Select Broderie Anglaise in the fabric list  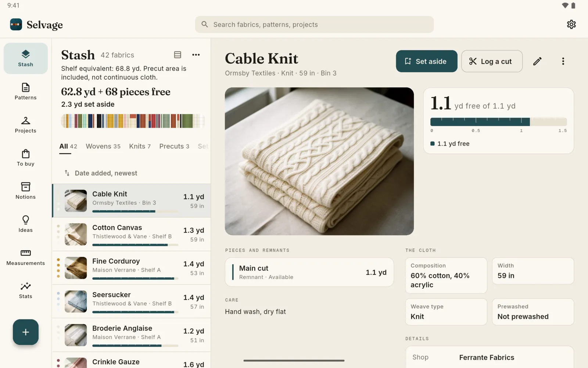click(132, 335)
